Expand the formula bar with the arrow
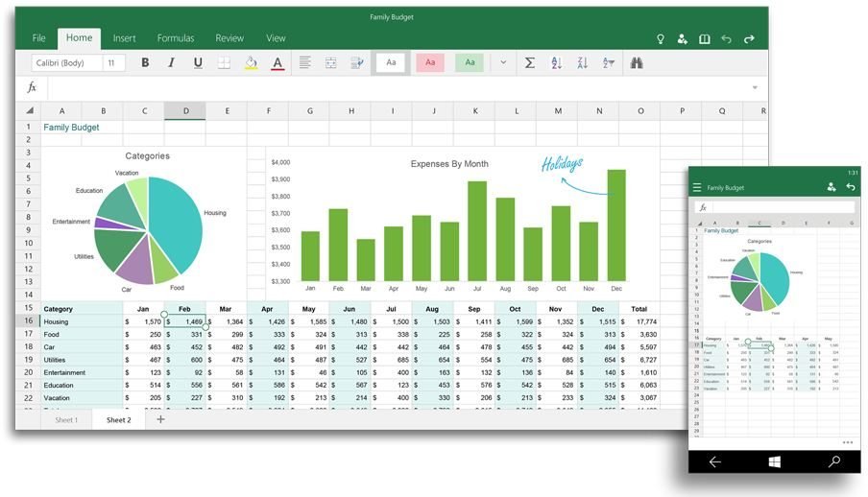The image size is (868, 497). (x=755, y=87)
